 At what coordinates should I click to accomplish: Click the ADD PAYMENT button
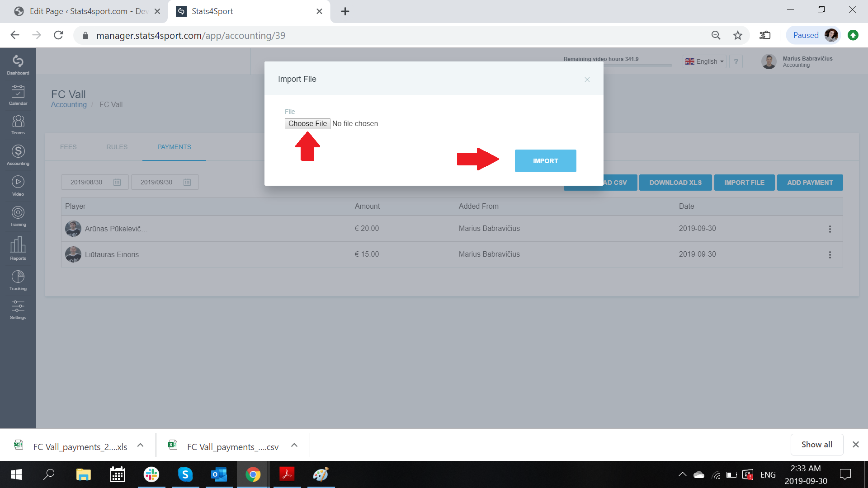tap(810, 183)
